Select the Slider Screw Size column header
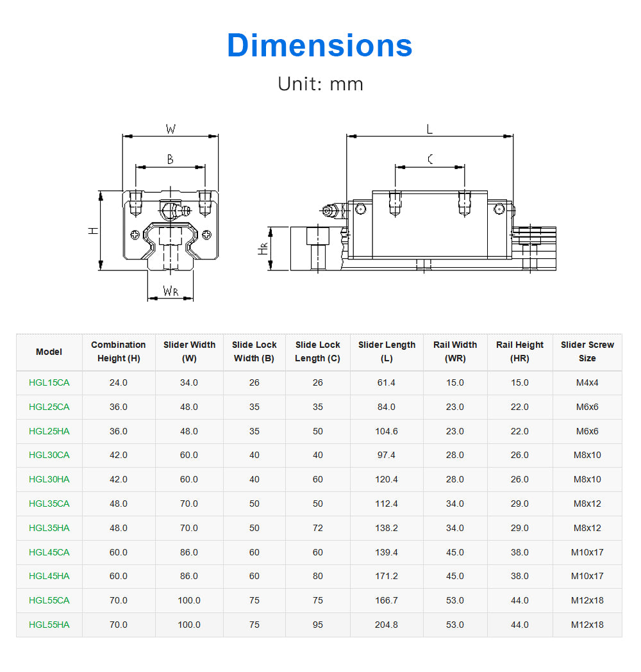This screenshot has height=672, width=641. tap(587, 352)
